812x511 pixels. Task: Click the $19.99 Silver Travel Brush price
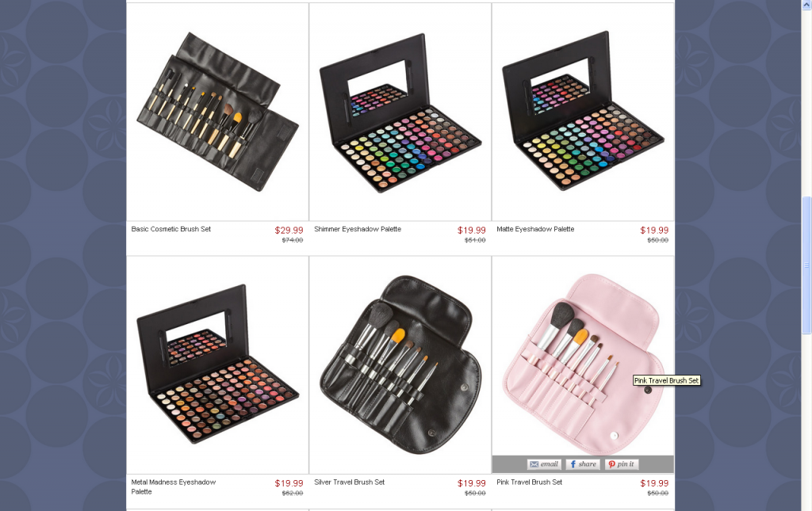[x=472, y=483]
